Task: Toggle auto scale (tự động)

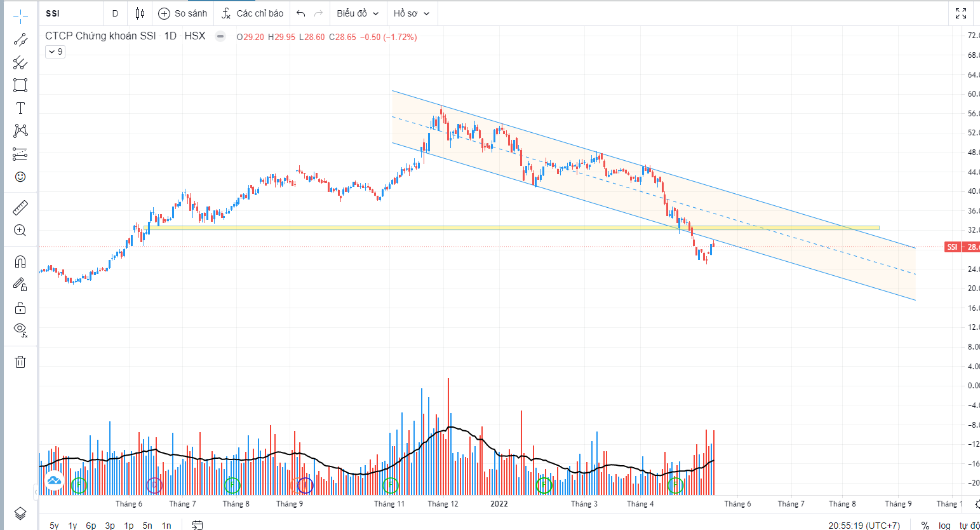Action: tap(969, 525)
